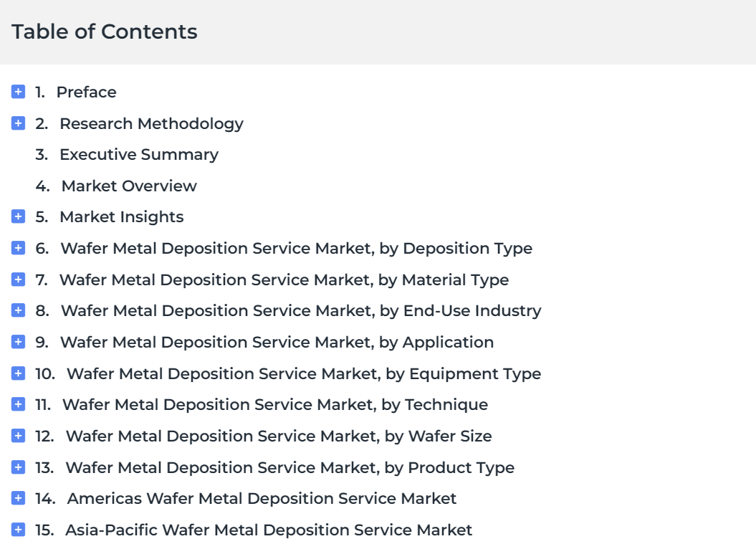Image resolution: width=756 pixels, height=549 pixels.
Task: Click plus icon beside by Product Type
Action: tap(19, 467)
